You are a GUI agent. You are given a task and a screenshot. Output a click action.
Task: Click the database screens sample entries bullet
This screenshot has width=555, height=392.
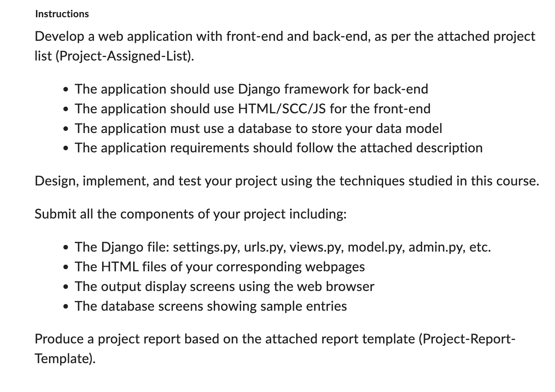[x=211, y=306]
